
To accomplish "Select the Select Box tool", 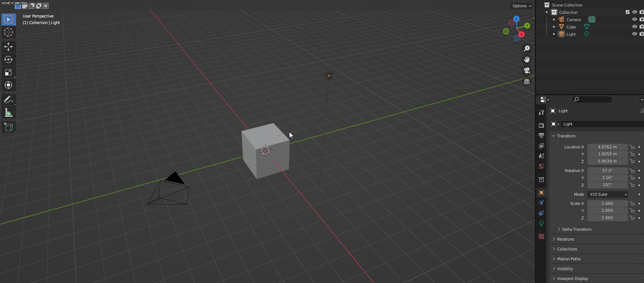I will point(8,19).
